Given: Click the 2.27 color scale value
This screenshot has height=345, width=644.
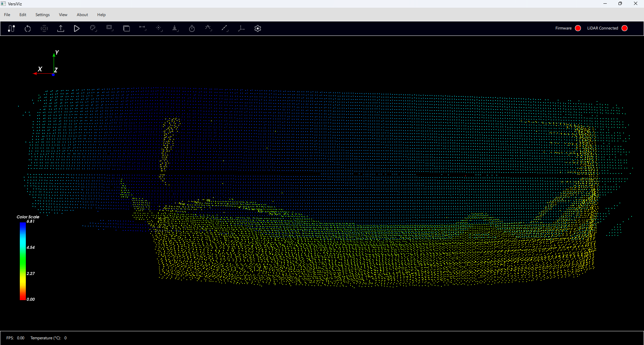Looking at the screenshot, I should 31,274.
